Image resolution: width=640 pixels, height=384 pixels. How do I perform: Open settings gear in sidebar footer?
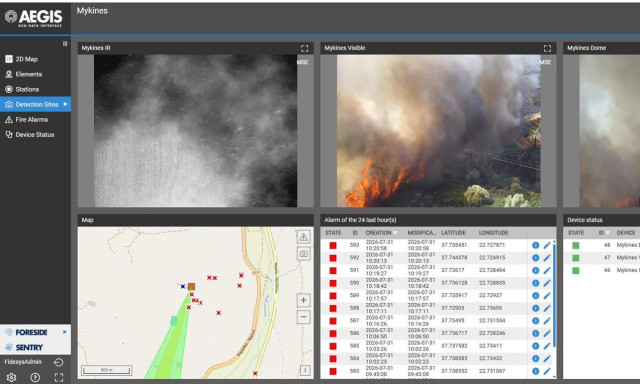tap(11, 377)
